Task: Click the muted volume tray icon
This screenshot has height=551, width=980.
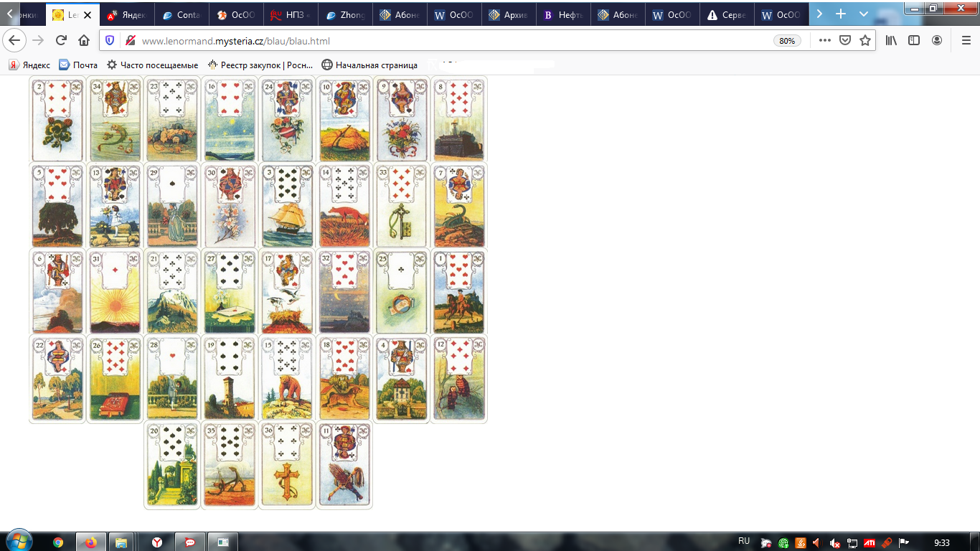Action: tap(835, 543)
